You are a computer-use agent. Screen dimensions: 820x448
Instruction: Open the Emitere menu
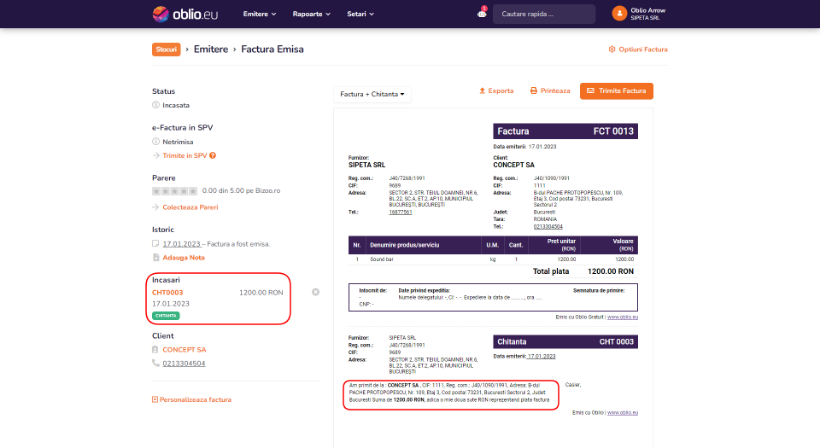pyautogui.click(x=259, y=14)
